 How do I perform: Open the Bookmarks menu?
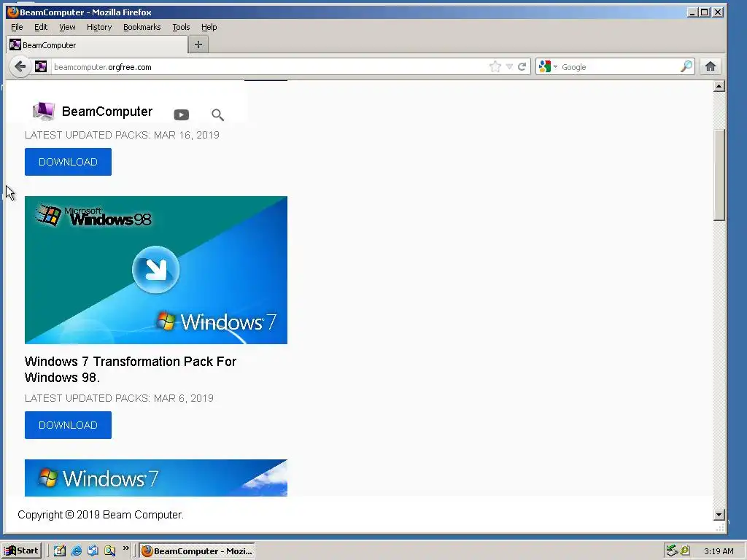tap(142, 27)
